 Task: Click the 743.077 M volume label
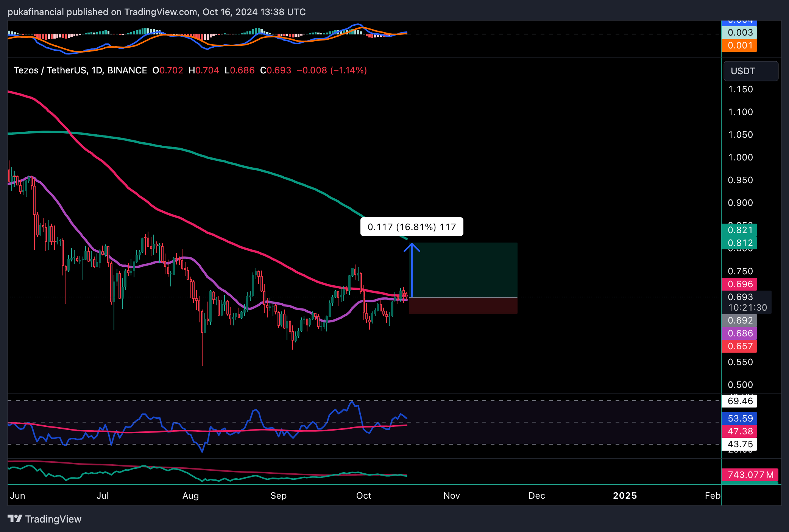(750, 475)
